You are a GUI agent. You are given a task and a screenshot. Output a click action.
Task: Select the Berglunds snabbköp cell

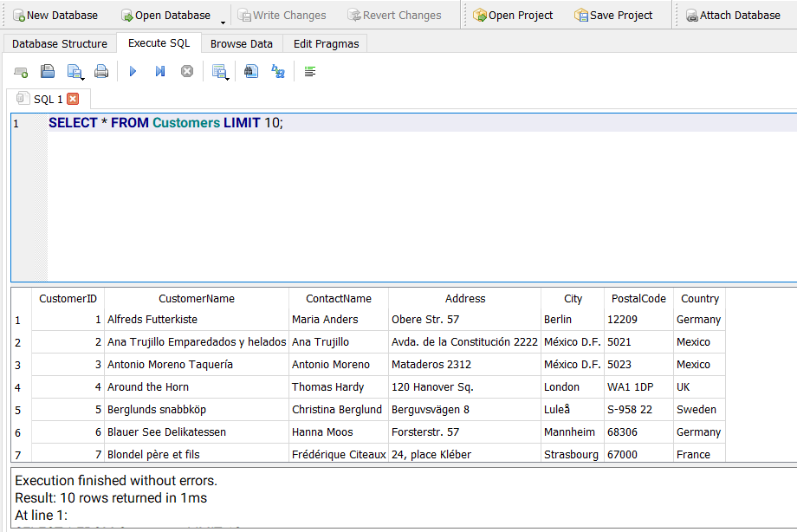click(x=197, y=410)
